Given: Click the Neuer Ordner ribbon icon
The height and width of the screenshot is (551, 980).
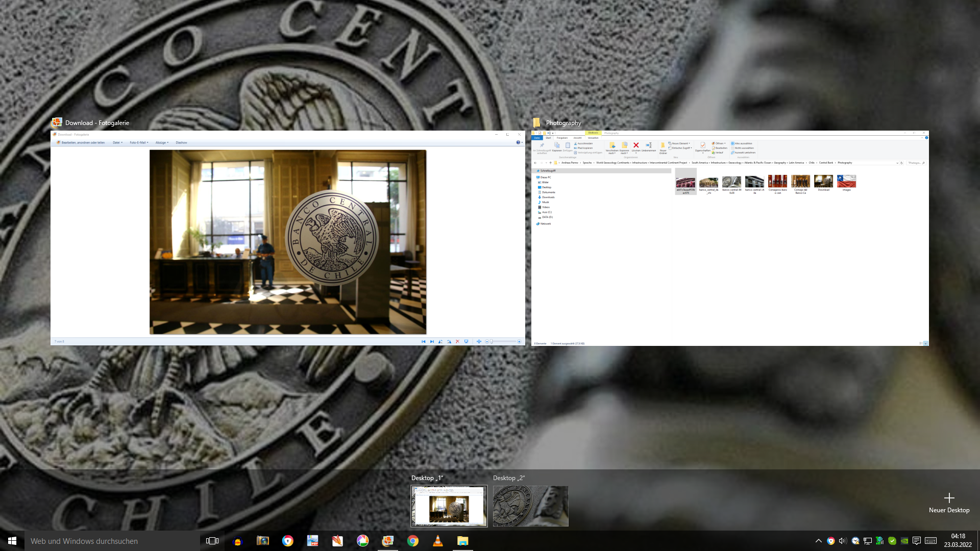Looking at the screenshot, I should click(663, 148).
